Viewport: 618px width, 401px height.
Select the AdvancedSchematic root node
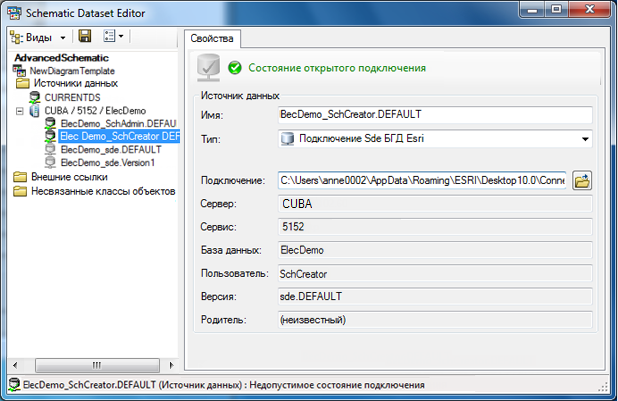61,58
